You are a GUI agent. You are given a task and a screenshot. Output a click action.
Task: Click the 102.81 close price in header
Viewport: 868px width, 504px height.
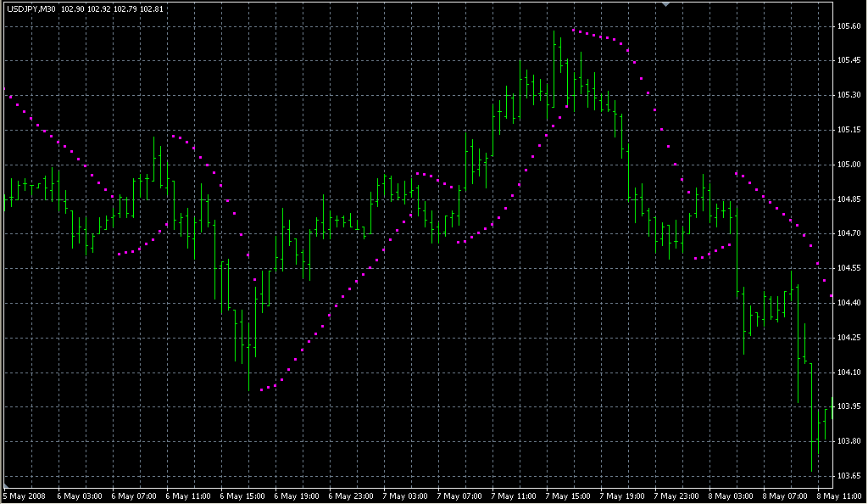pos(151,8)
